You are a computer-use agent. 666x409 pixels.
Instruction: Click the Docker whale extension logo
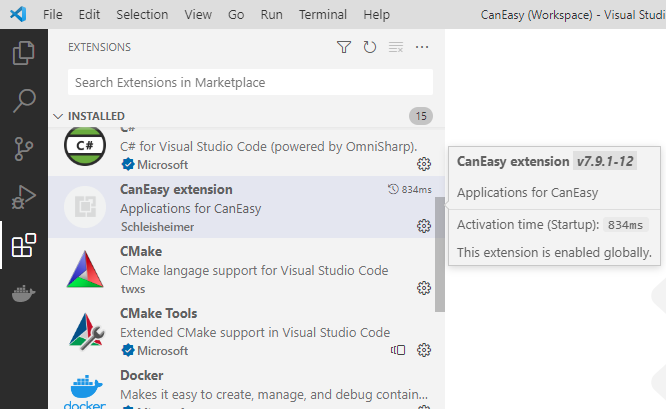click(x=85, y=391)
